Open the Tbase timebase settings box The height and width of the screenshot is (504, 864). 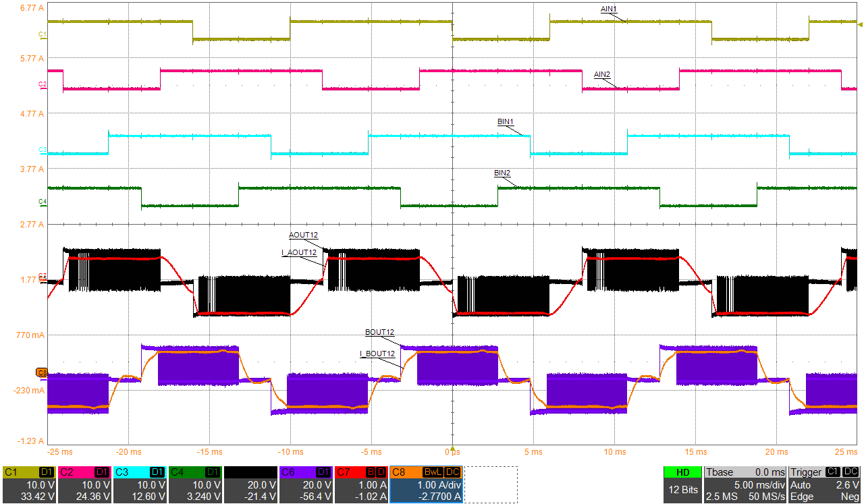click(746, 484)
